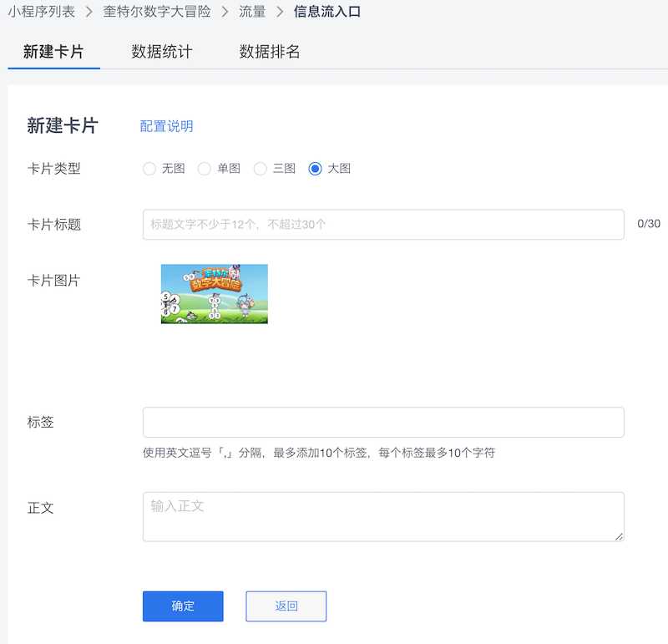Open the 配置说明 link

click(x=166, y=126)
